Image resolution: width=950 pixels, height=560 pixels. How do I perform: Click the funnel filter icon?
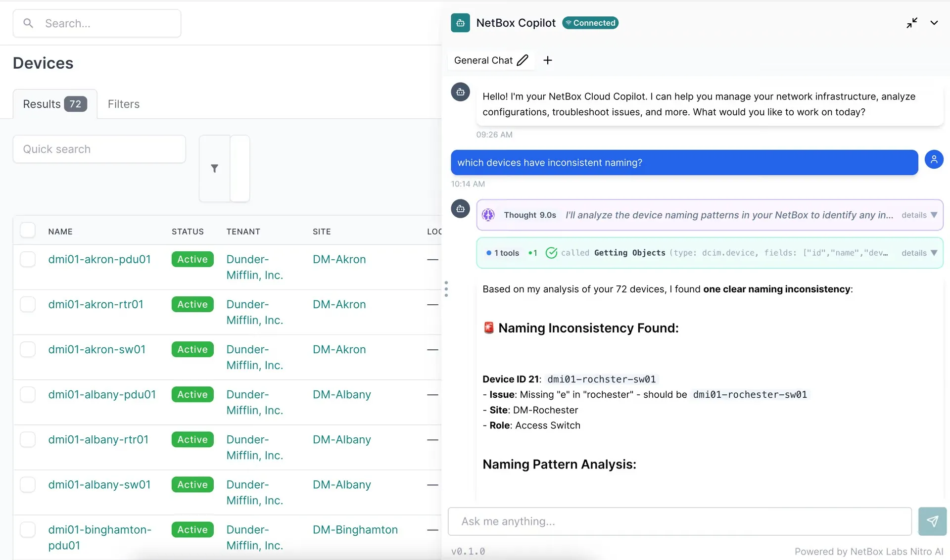pos(214,169)
